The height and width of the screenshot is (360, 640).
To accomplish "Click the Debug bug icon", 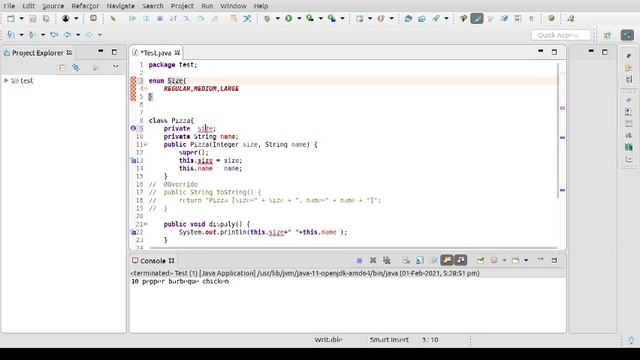I will [267, 18].
